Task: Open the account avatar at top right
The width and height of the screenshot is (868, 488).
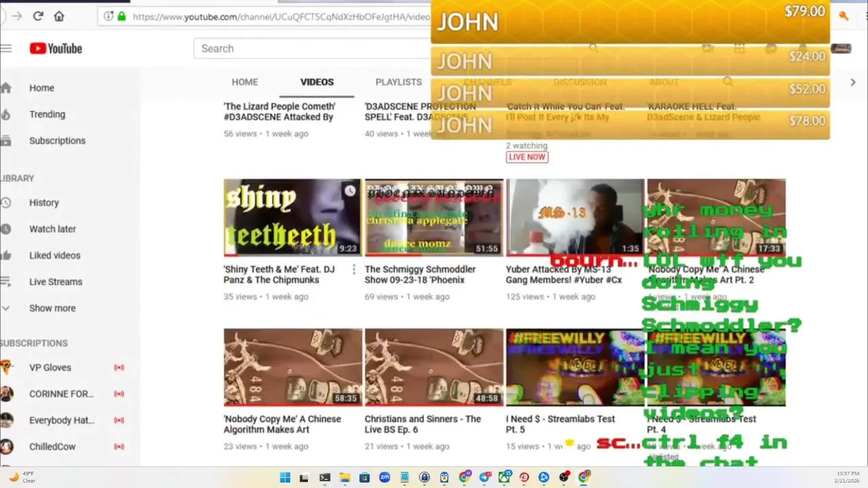Action: pyautogui.click(x=841, y=48)
